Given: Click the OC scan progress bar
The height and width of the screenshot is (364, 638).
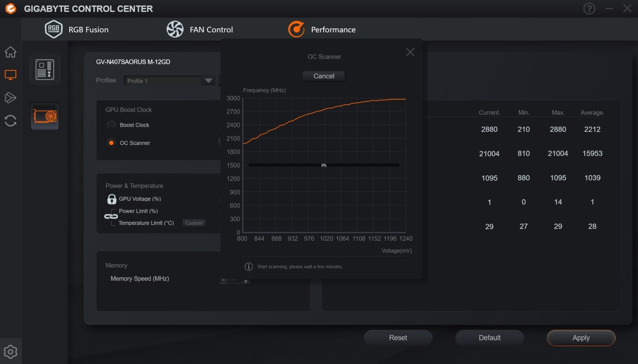Looking at the screenshot, I should click(x=324, y=165).
